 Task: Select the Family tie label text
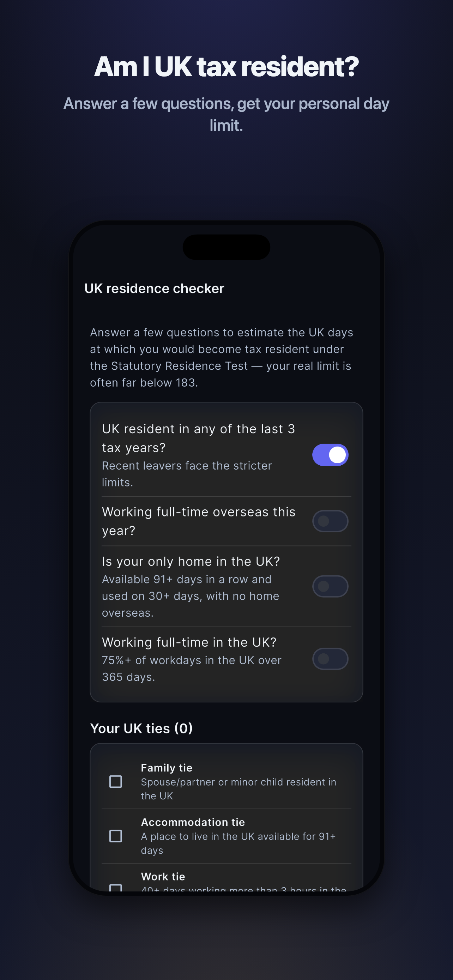(167, 768)
